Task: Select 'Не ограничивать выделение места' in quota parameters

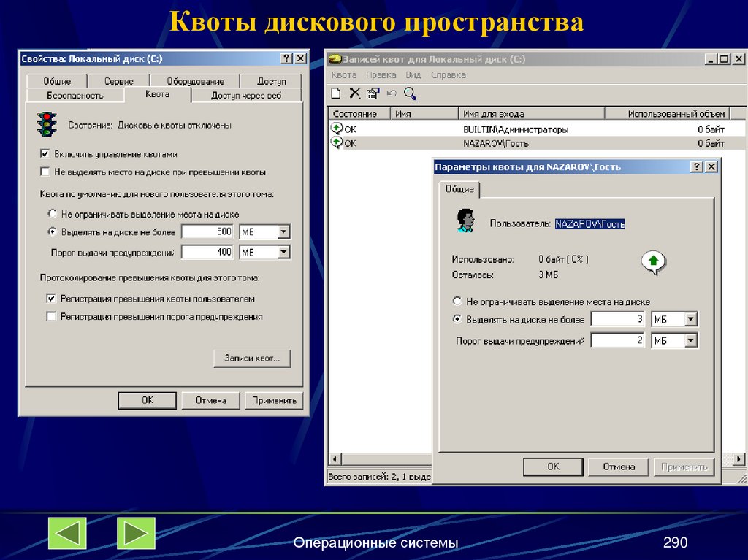Action: coord(457,301)
